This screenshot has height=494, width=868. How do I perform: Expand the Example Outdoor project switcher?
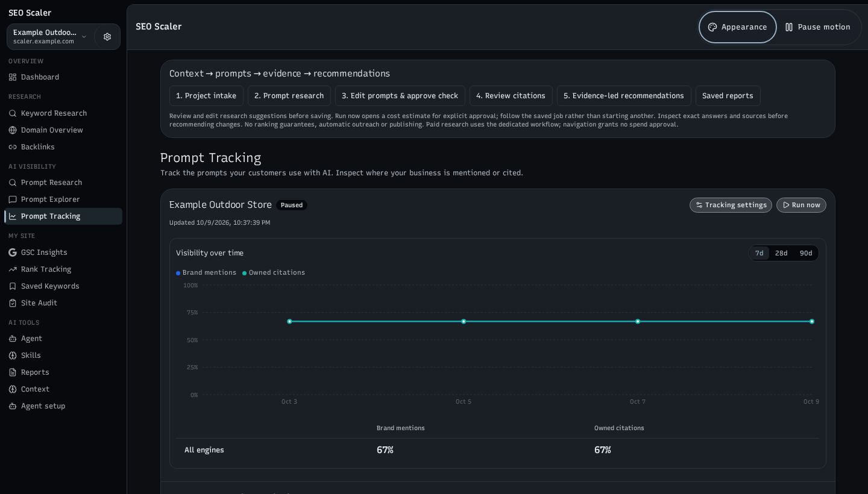[x=51, y=37]
